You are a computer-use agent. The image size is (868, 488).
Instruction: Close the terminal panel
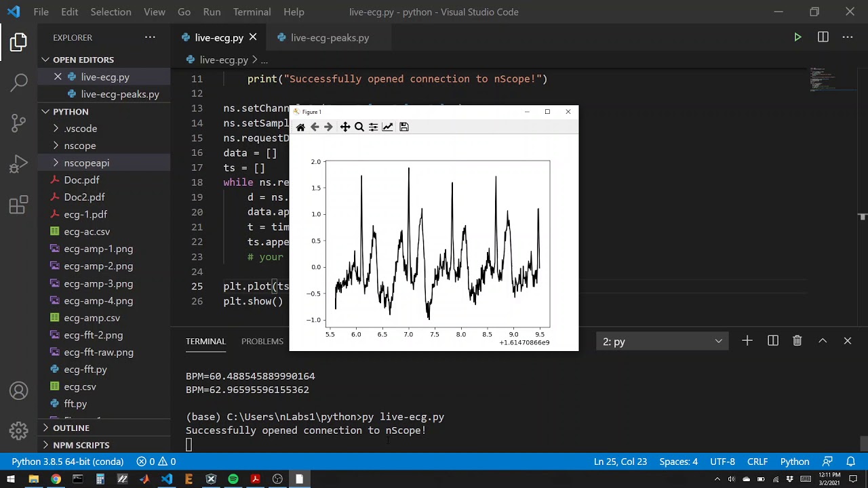[848, 341]
